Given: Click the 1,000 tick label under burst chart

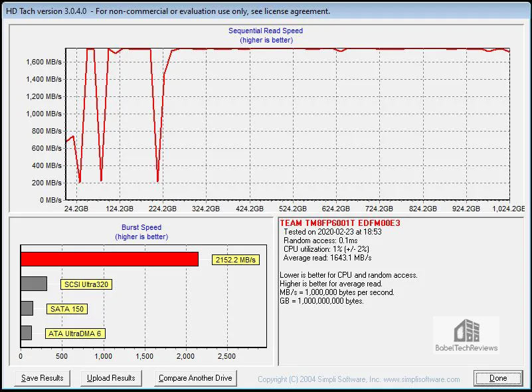Looking at the screenshot, I should pyautogui.click(x=103, y=356).
